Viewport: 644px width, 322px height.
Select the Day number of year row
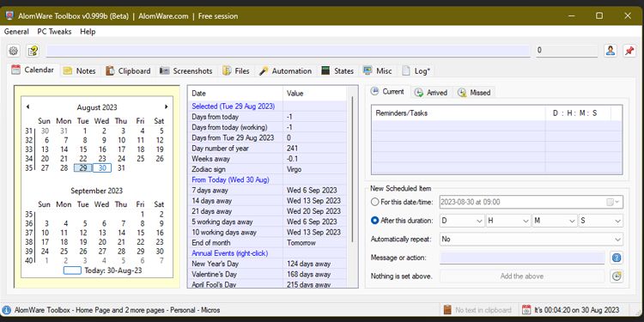point(267,149)
